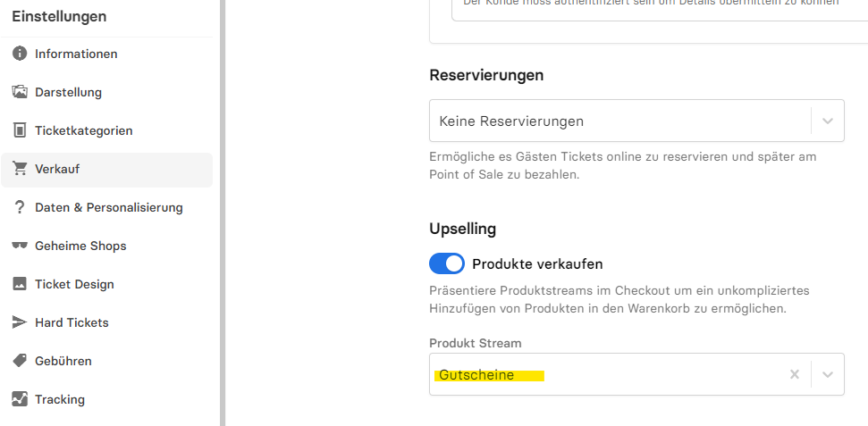This screenshot has height=426, width=868.
Task: Click the Darstellung pictures icon
Action: [x=20, y=92]
